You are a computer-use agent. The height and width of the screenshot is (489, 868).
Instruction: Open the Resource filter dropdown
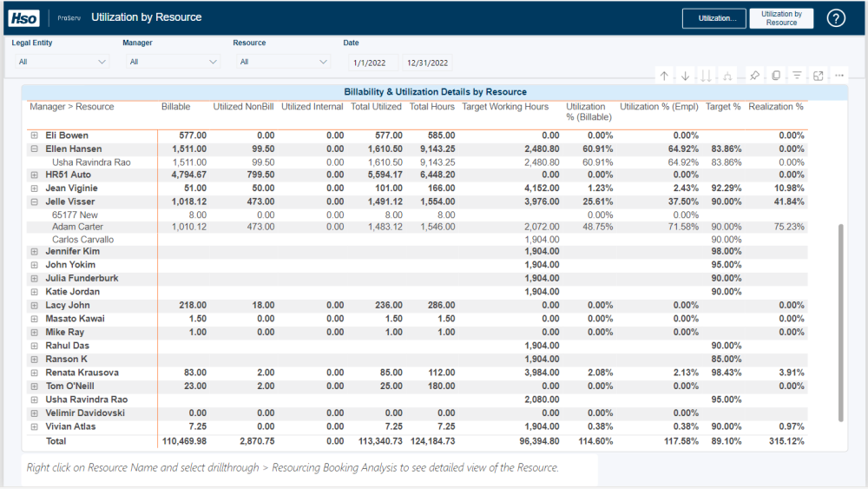282,63
